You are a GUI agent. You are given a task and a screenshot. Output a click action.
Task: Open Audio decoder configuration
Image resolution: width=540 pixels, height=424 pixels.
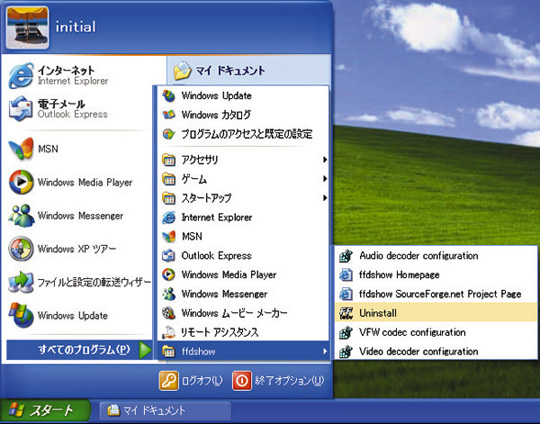tap(436, 256)
